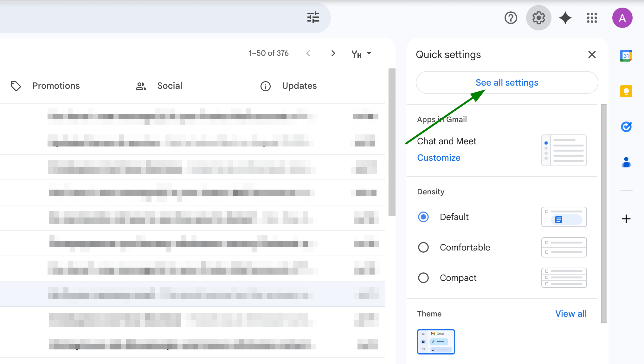Screen dimensions: 644x364
Task: Open the Google apps grid
Action: (591, 18)
